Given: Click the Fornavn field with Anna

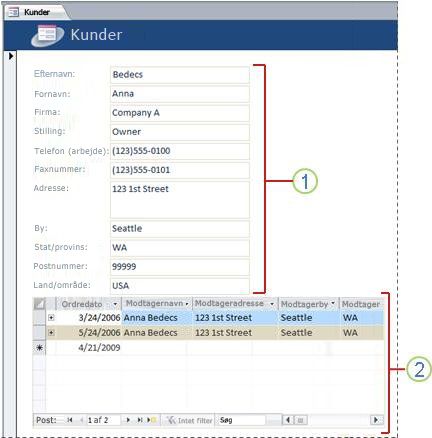Looking at the screenshot, I should click(x=180, y=94).
